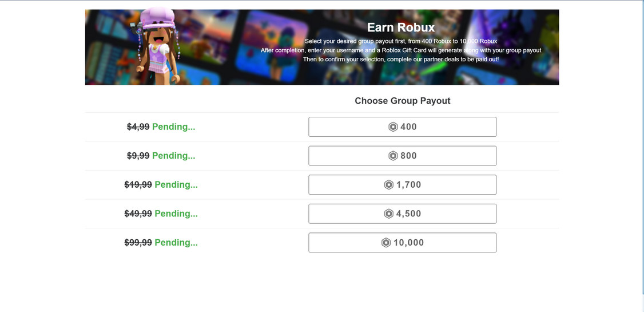Click the crossed-out $19,99 price

[138, 185]
